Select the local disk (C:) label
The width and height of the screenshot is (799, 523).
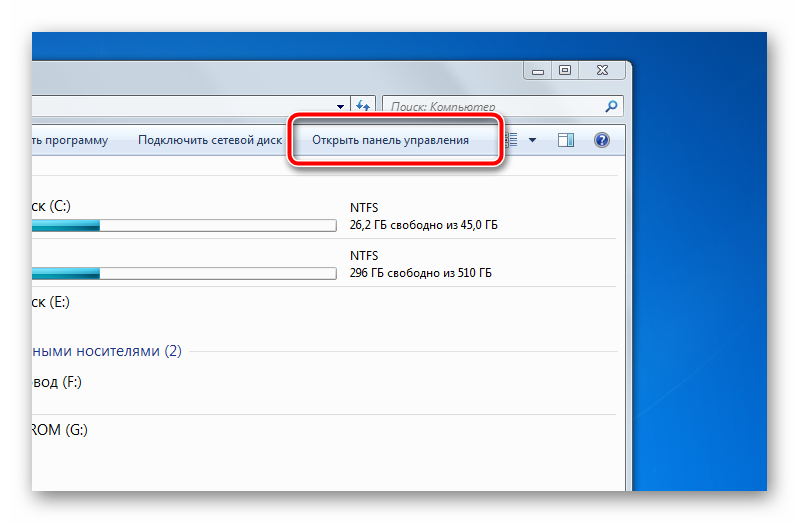(x=52, y=206)
